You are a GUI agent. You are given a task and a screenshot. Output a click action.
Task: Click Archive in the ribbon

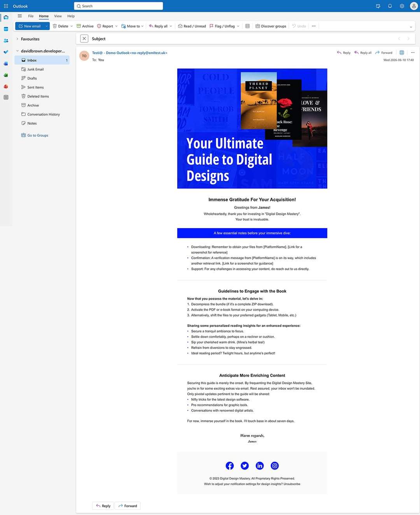85,26
